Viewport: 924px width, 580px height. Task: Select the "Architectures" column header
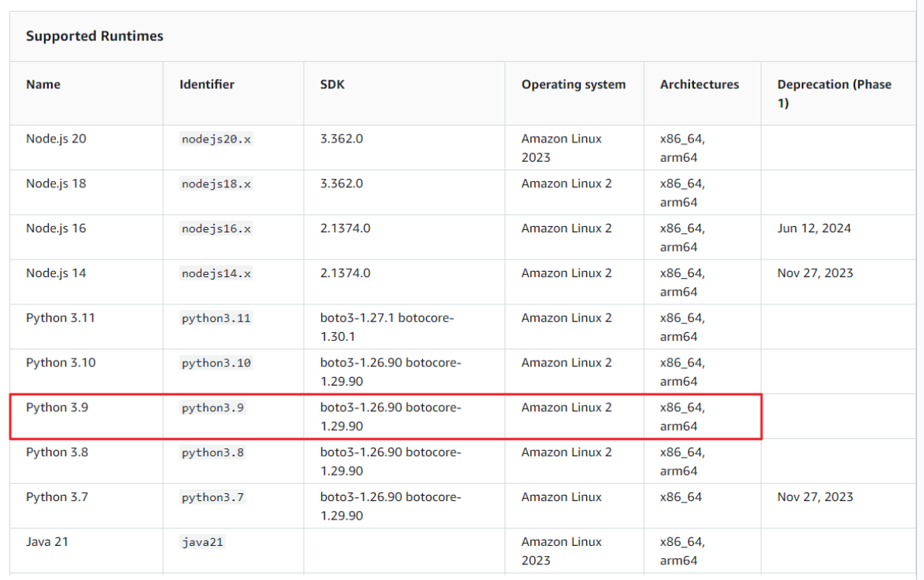699,84
